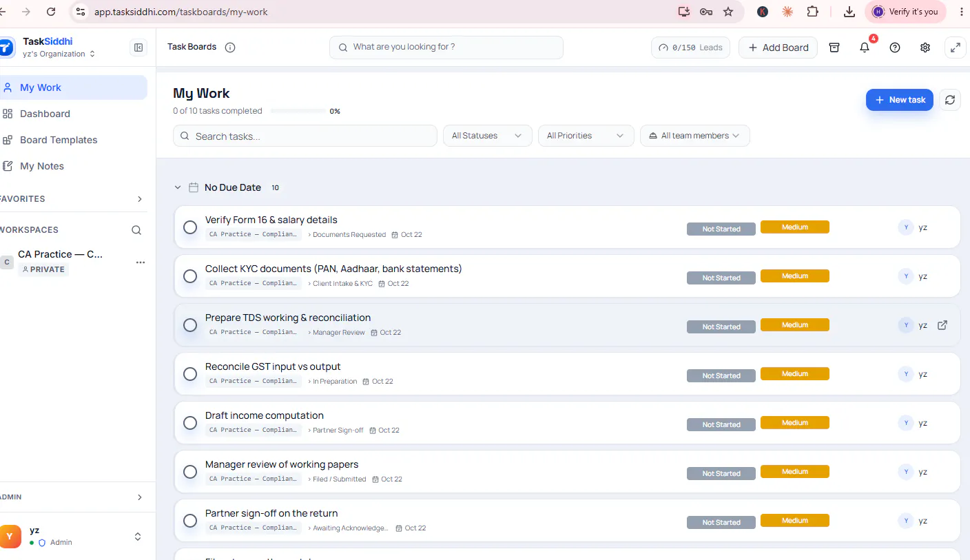
Task: Open All Priorities filter dropdown
Action: coord(586,136)
